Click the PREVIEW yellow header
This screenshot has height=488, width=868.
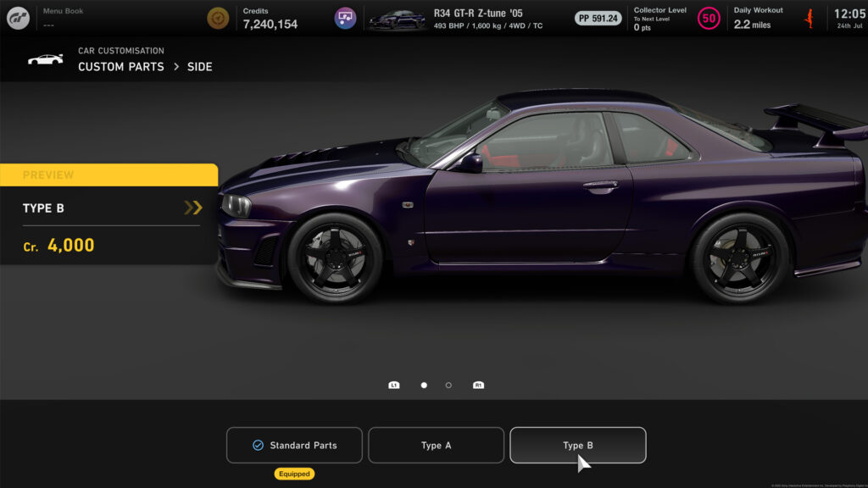109,175
